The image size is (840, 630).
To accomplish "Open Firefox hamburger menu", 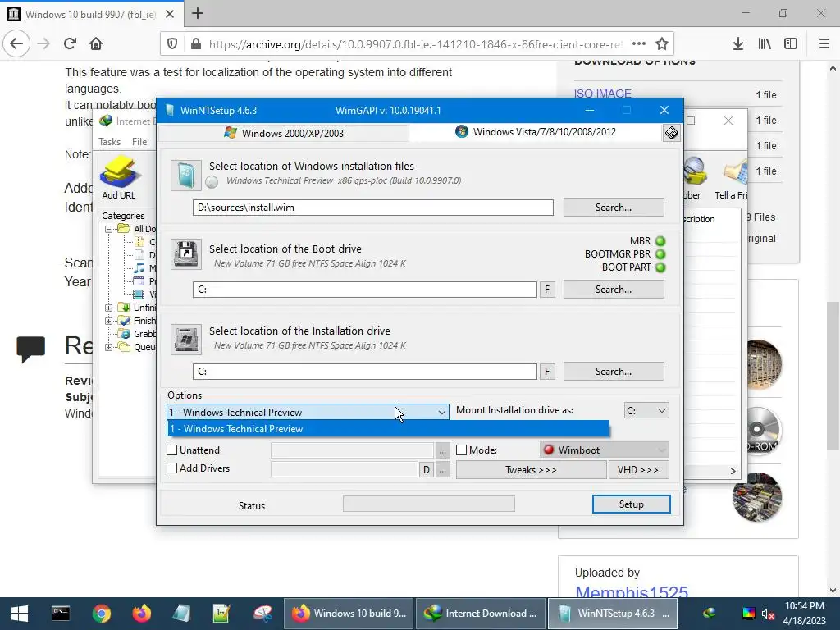I will (x=824, y=44).
